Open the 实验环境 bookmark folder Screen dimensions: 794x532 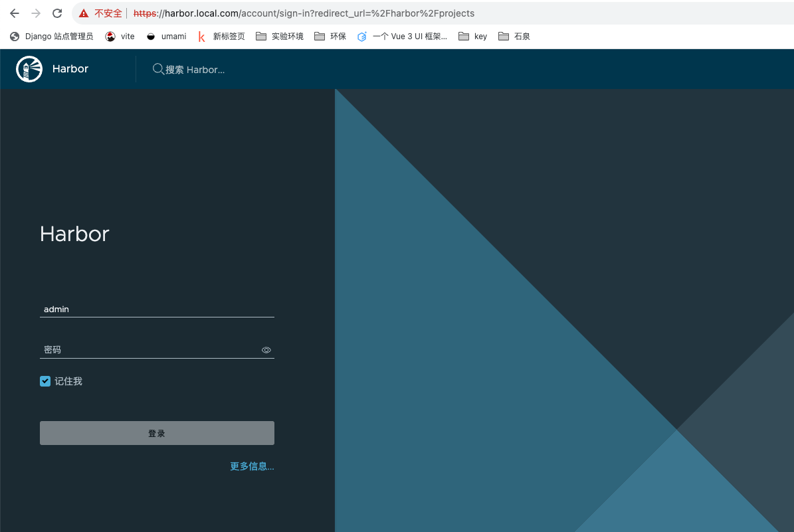coord(280,37)
